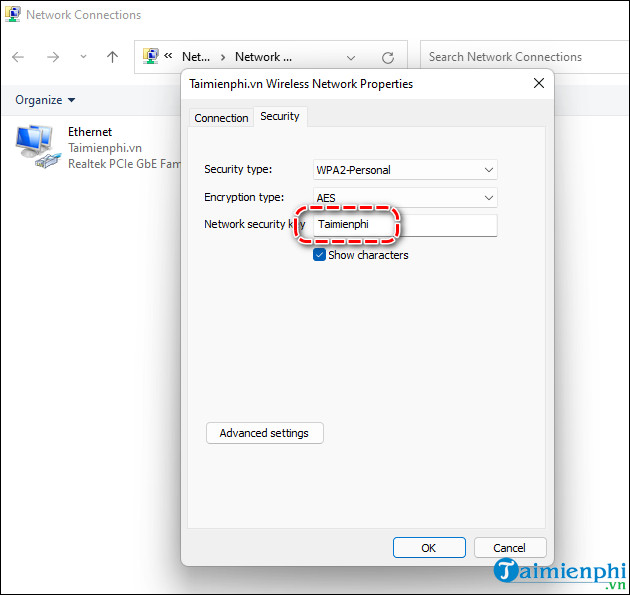The image size is (630, 595).
Task: Confirm with the OK button
Action: coord(429,548)
